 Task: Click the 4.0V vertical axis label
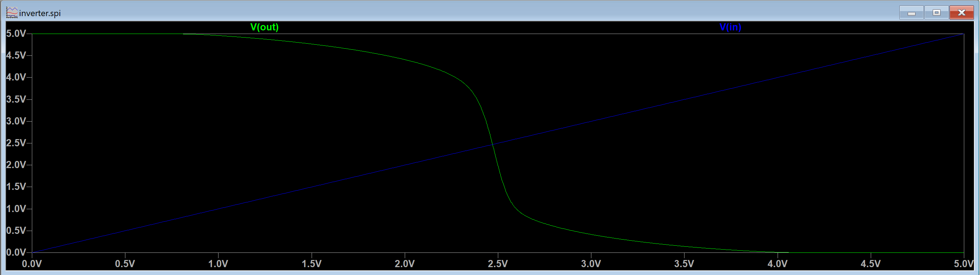(x=16, y=77)
